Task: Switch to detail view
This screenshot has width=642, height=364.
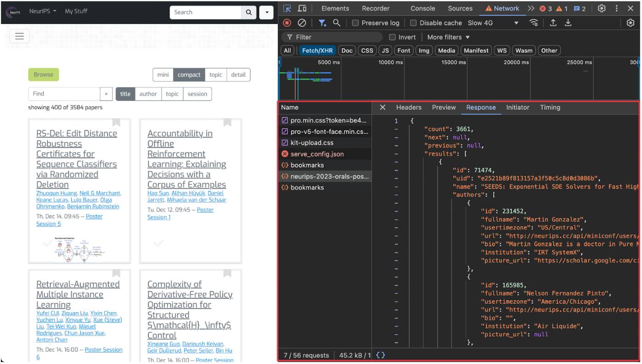Action: click(x=238, y=75)
